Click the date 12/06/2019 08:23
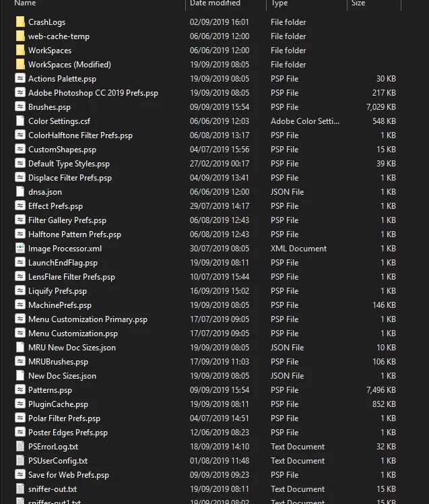 coord(220,432)
